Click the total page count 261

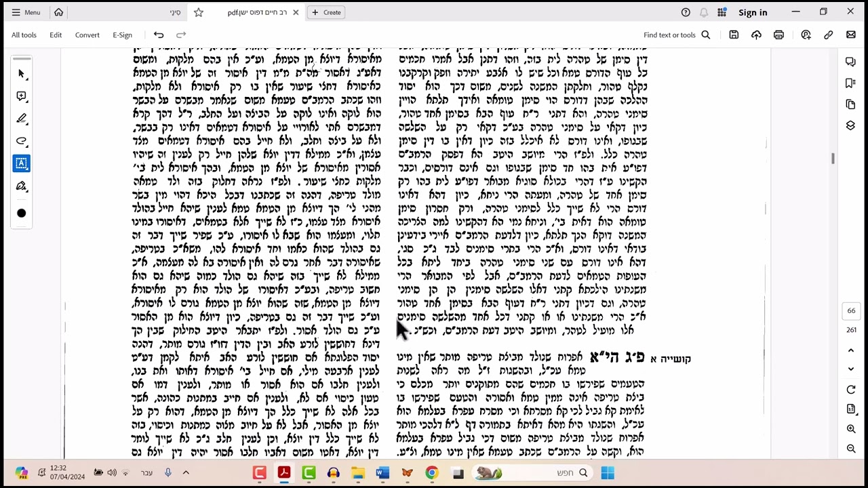coord(850,330)
